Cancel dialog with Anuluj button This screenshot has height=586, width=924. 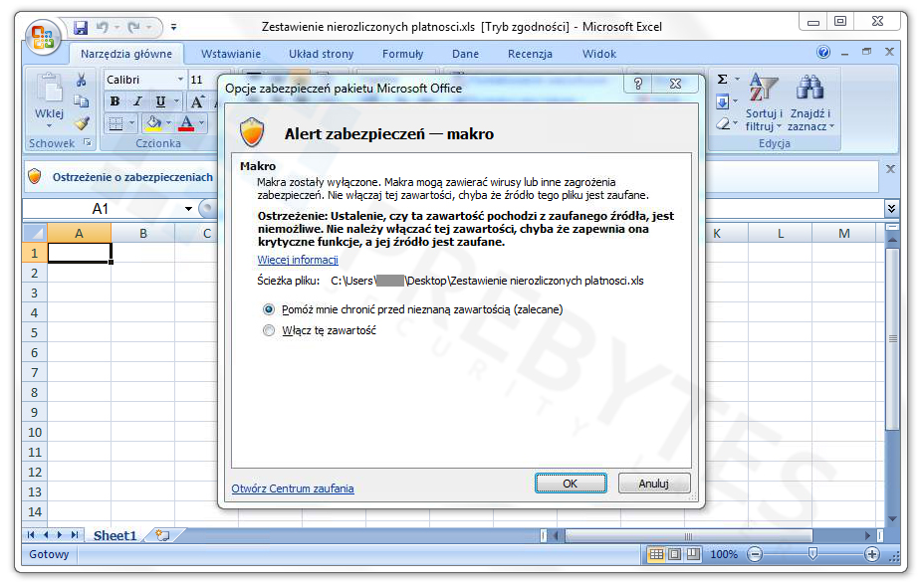tap(653, 484)
